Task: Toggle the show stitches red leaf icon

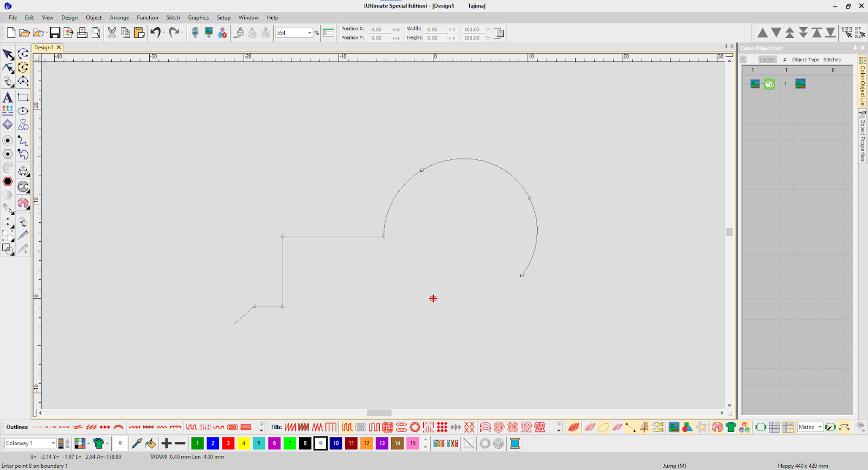Action: coord(573,427)
